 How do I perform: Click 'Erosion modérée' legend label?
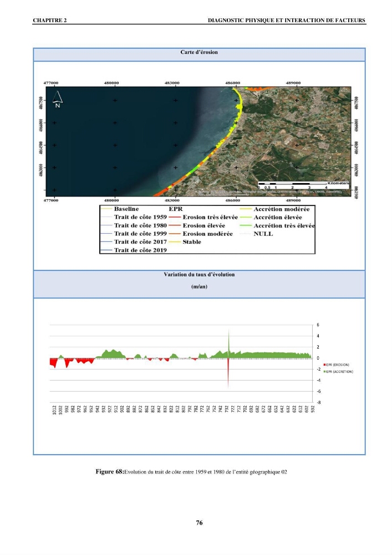(x=207, y=234)
